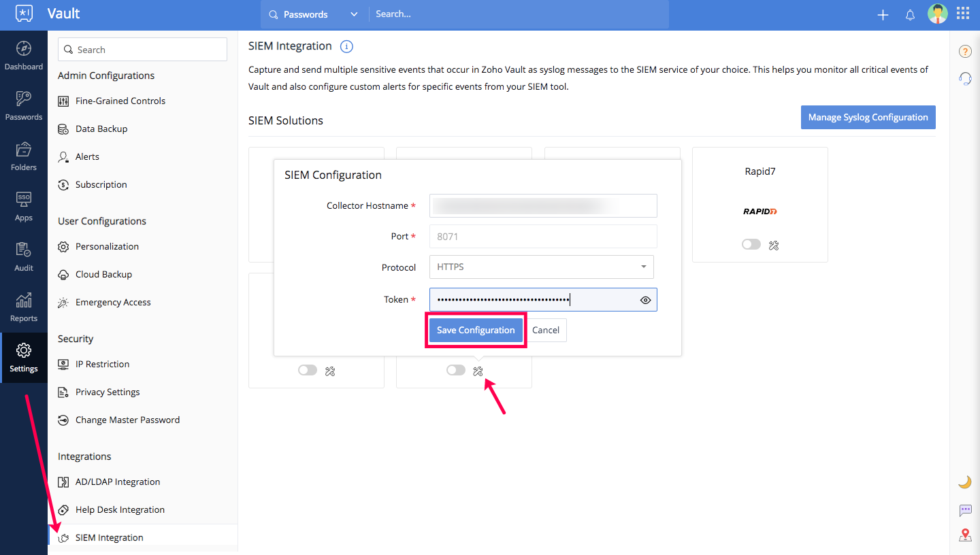Show the token using eye icon
The image size is (980, 555).
click(646, 300)
